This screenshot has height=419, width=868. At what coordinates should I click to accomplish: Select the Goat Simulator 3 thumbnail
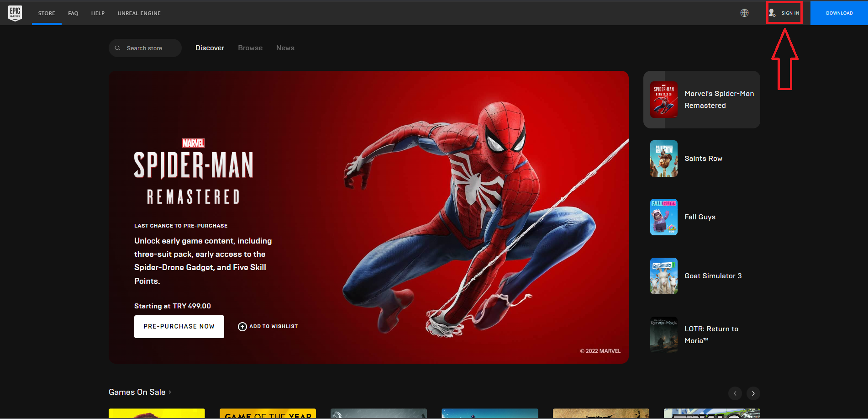[663, 276]
